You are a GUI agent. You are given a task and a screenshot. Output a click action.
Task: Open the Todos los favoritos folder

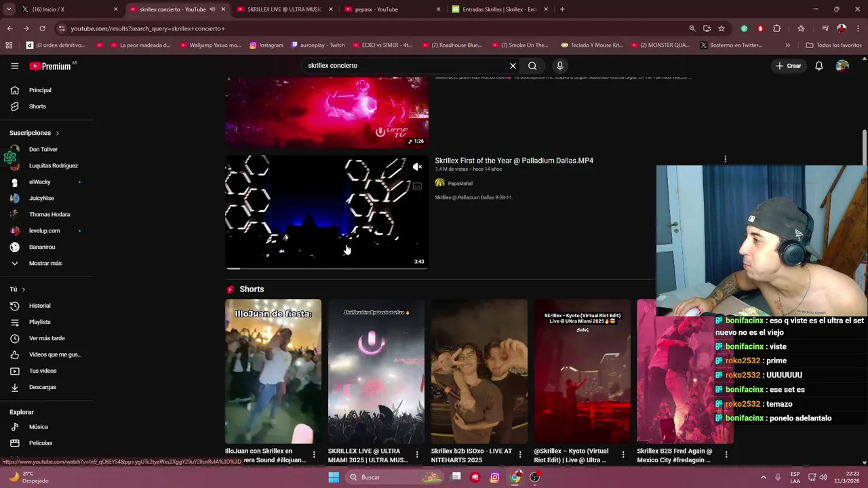(x=833, y=45)
